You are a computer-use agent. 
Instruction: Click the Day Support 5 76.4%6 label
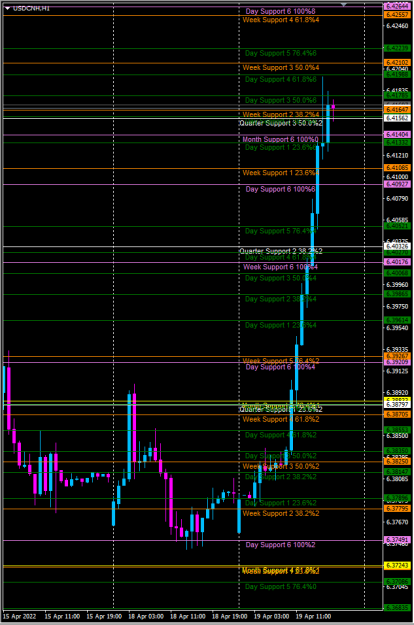coord(281,53)
